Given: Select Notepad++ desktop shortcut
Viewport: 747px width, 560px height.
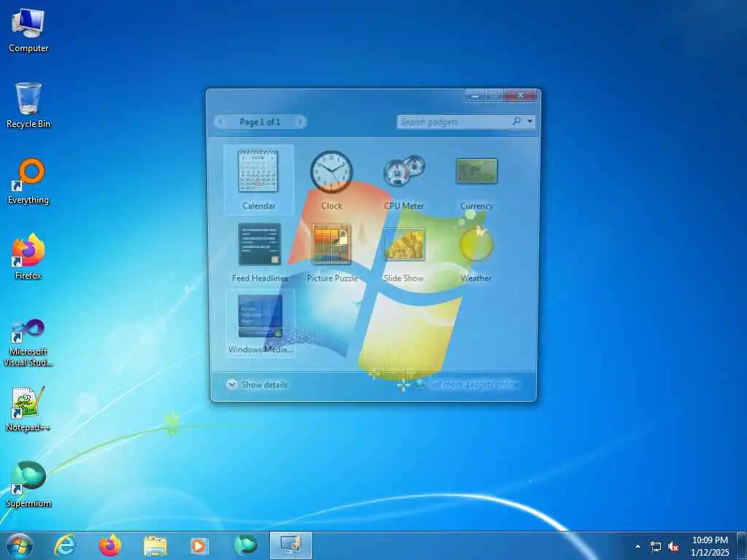Looking at the screenshot, I should (28, 408).
